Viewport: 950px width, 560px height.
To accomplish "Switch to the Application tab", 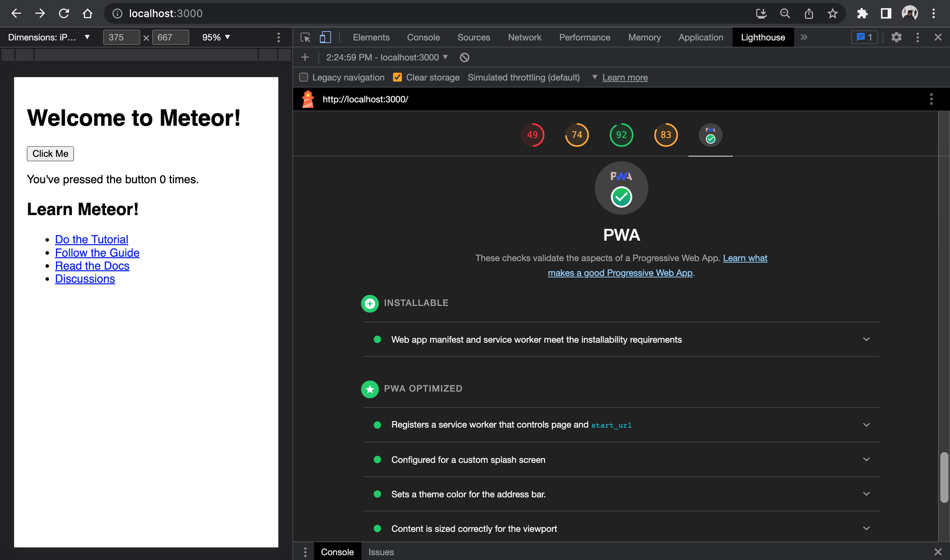I will tap(701, 37).
